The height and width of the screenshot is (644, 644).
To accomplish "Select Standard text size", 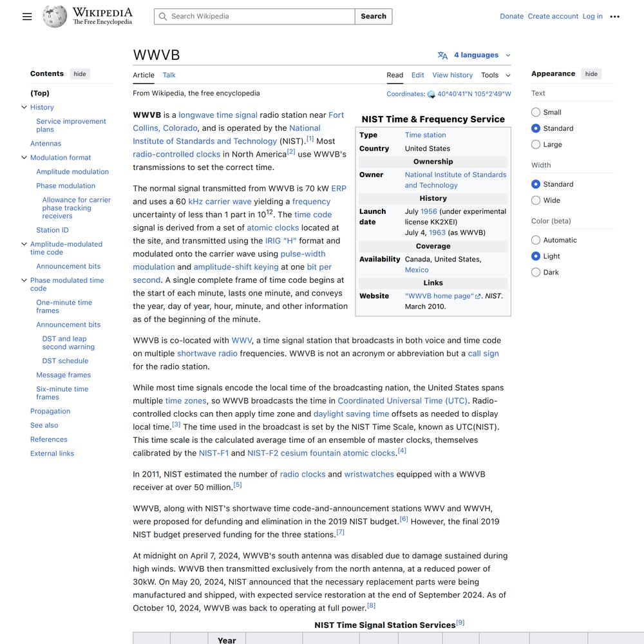I will click(536, 128).
